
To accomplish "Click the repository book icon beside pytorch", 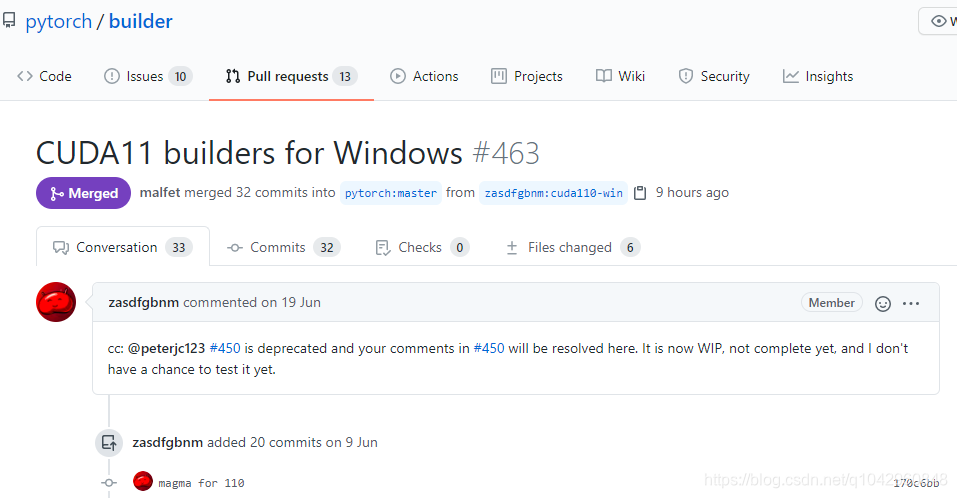I will pyautogui.click(x=9, y=21).
